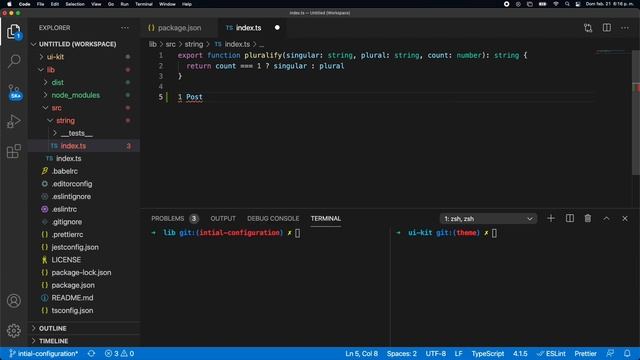Collapse the string folder
This screenshot has width=640, height=360.
[x=65, y=120]
